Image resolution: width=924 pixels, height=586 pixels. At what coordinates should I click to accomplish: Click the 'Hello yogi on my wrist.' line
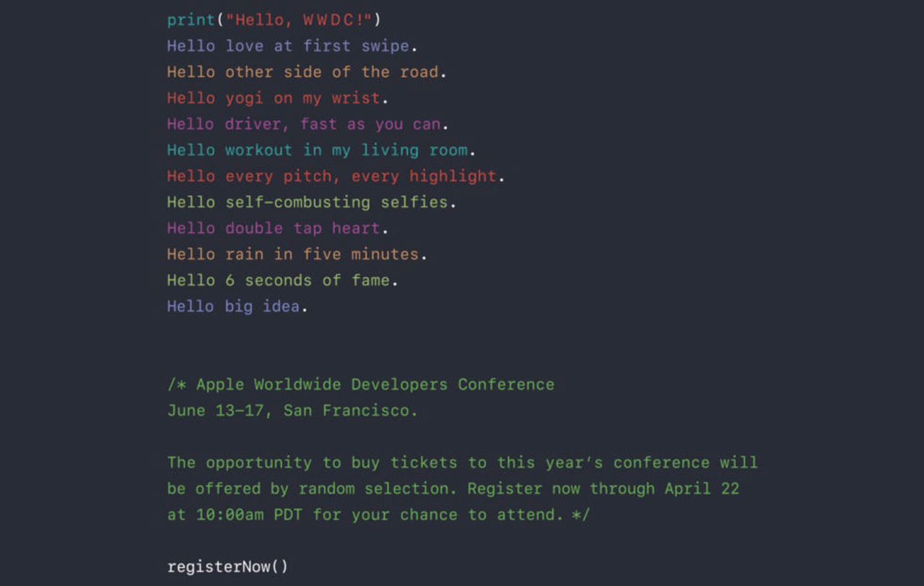278,98
